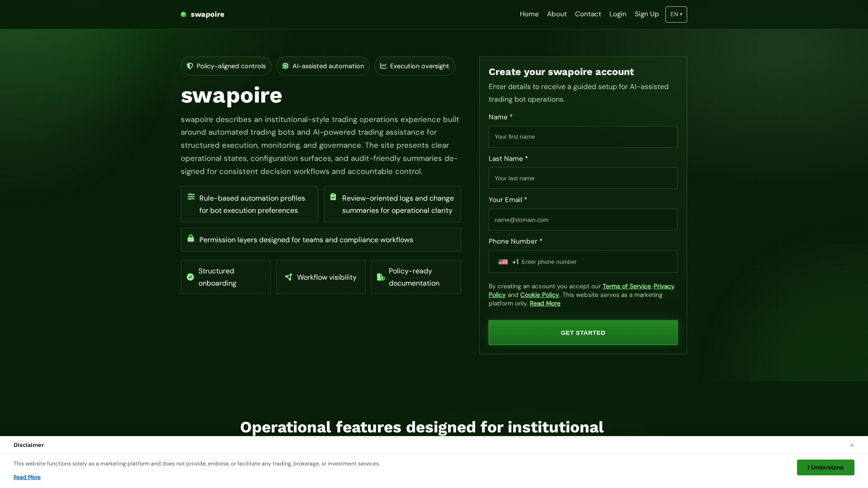Click the Last Name field label

508,159
